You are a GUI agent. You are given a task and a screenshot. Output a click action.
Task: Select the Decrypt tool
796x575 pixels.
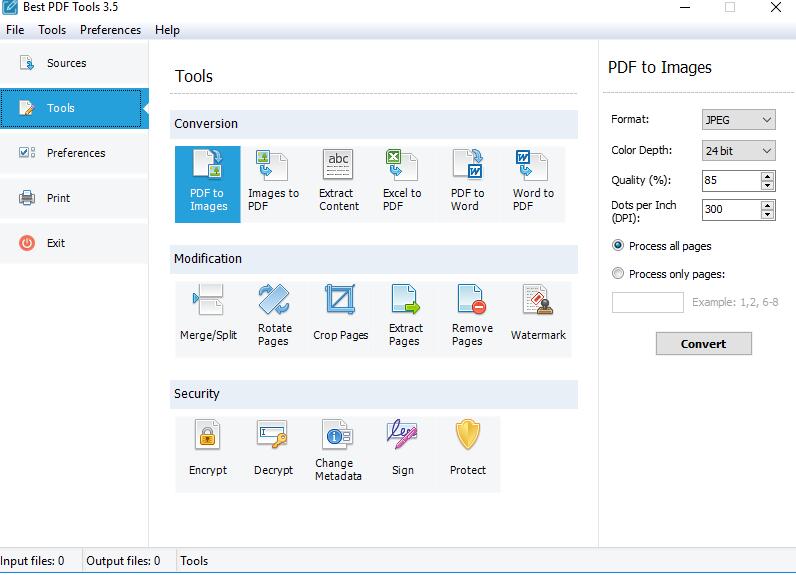tap(273, 454)
